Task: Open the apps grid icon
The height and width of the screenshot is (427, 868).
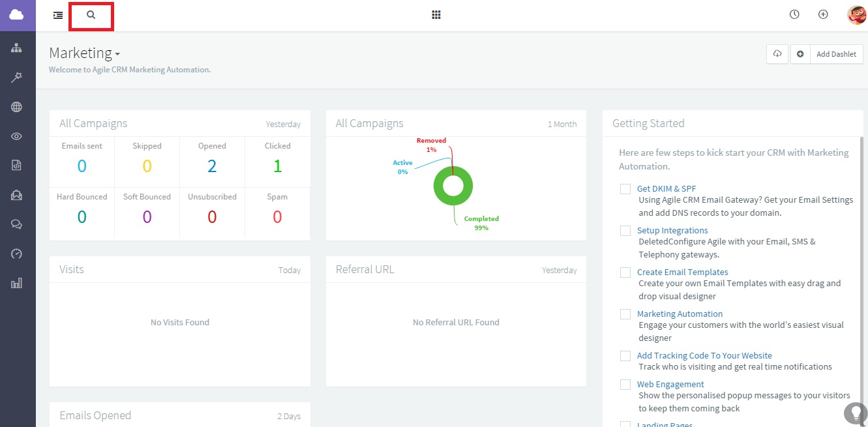Action: click(x=436, y=15)
